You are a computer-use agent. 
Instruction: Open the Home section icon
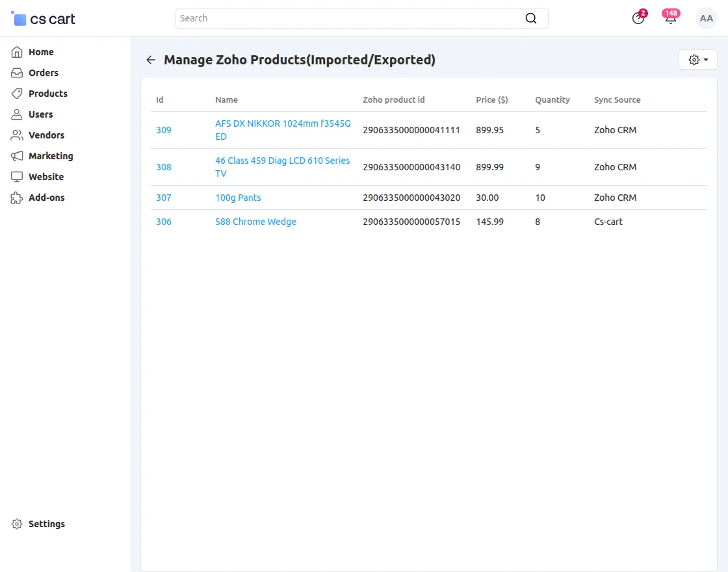16,52
